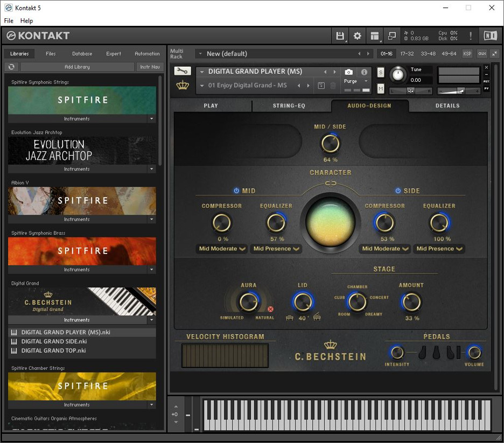Open the Help menu
The height and width of the screenshot is (443, 504).
coord(27,20)
